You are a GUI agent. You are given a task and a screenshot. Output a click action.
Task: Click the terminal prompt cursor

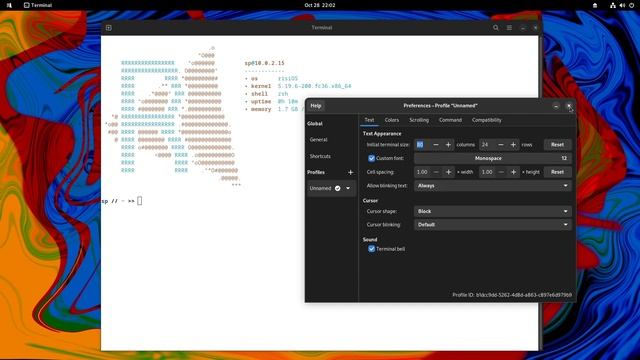(x=140, y=201)
